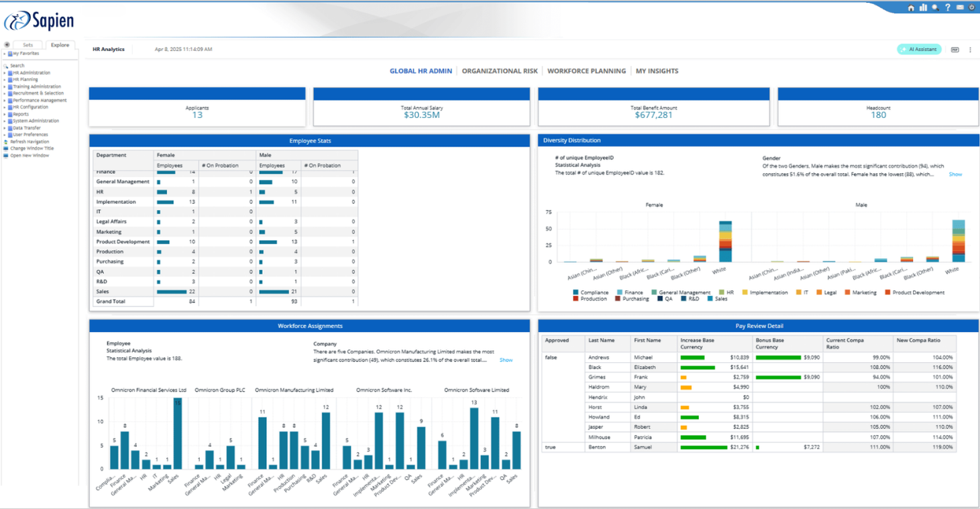
Task: Open Help via the question mark icon
Action: click(947, 7)
